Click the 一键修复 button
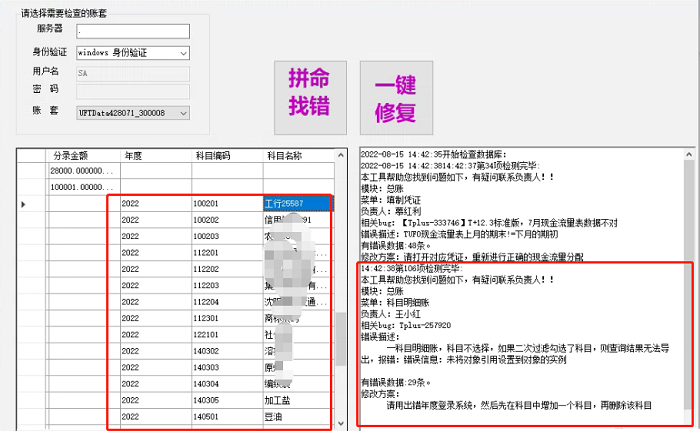Screen dimensions: 700x431 tap(396, 98)
